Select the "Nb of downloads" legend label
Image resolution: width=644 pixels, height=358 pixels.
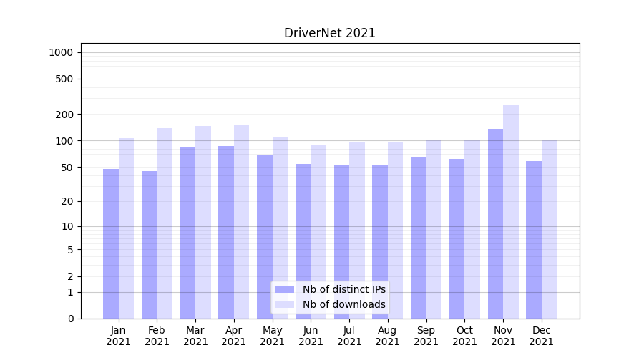pos(343,304)
